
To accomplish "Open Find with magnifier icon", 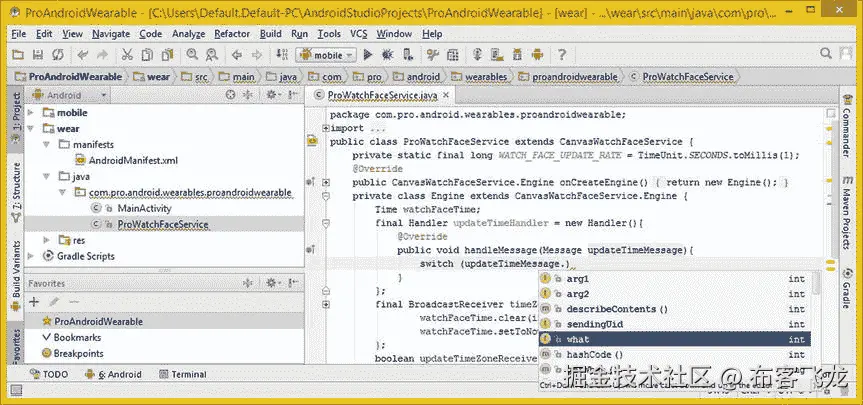I will click(x=192, y=54).
